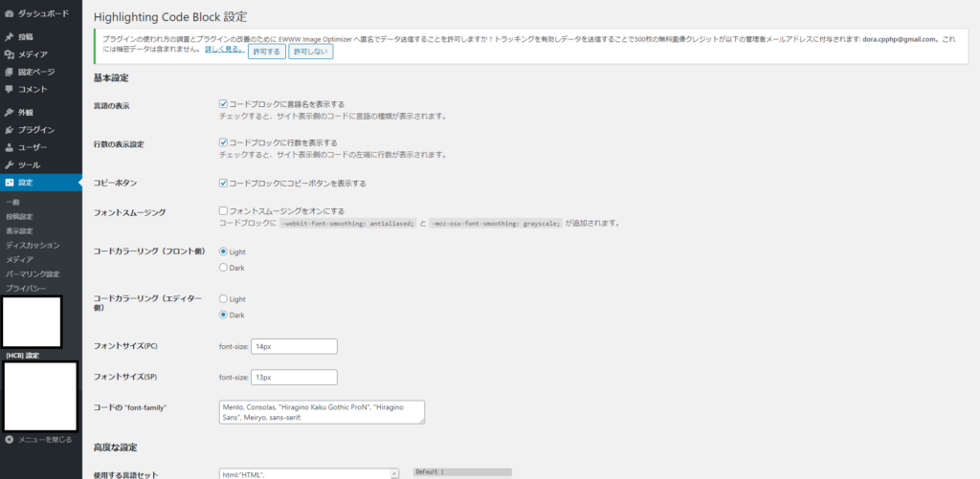Open コメント menu item
This screenshot has width=980, height=479.
pyautogui.click(x=40, y=89)
